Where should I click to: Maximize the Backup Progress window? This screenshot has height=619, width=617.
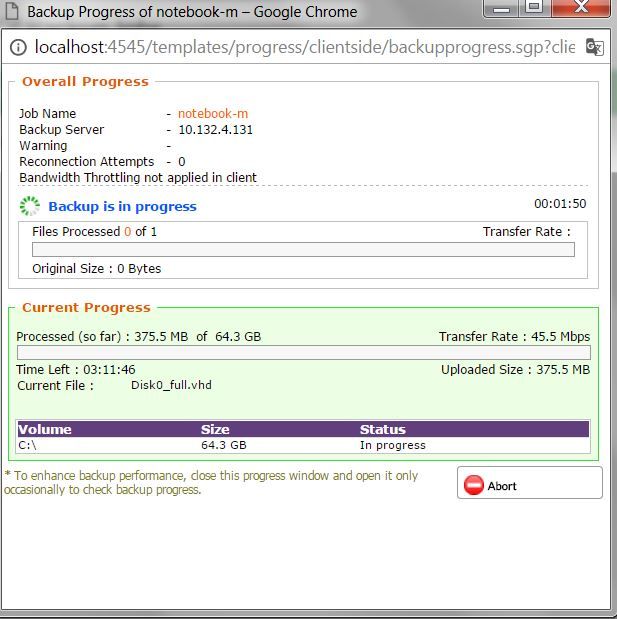(x=534, y=8)
